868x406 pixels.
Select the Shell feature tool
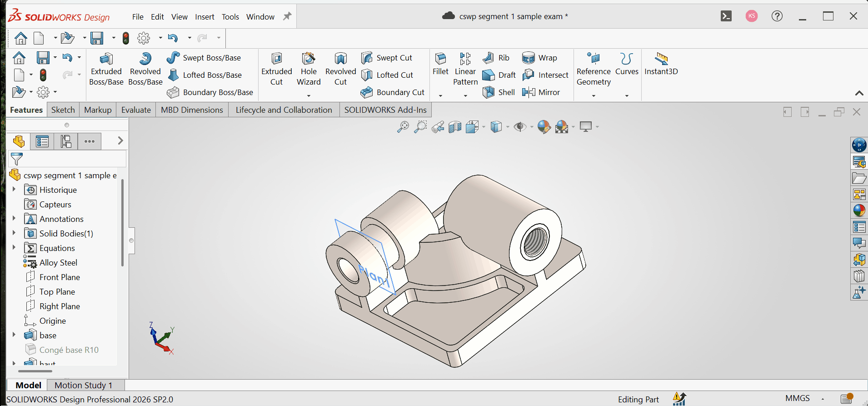point(499,92)
